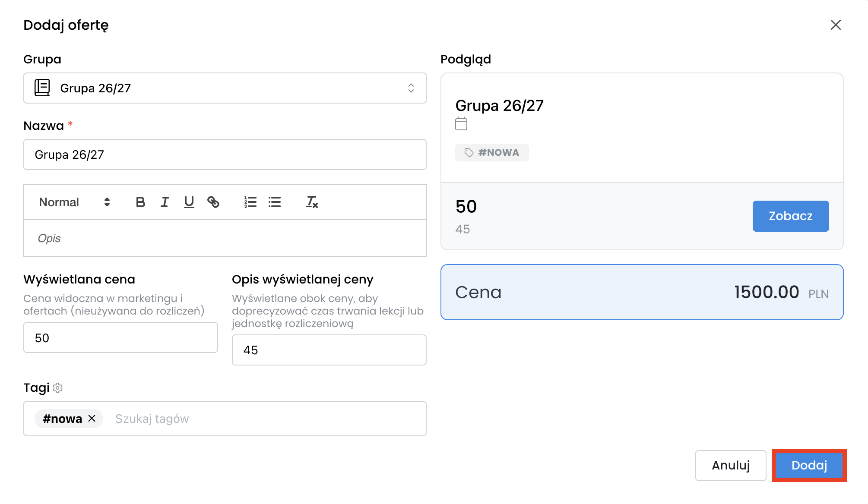Open the Normal text style dropdown

point(74,202)
